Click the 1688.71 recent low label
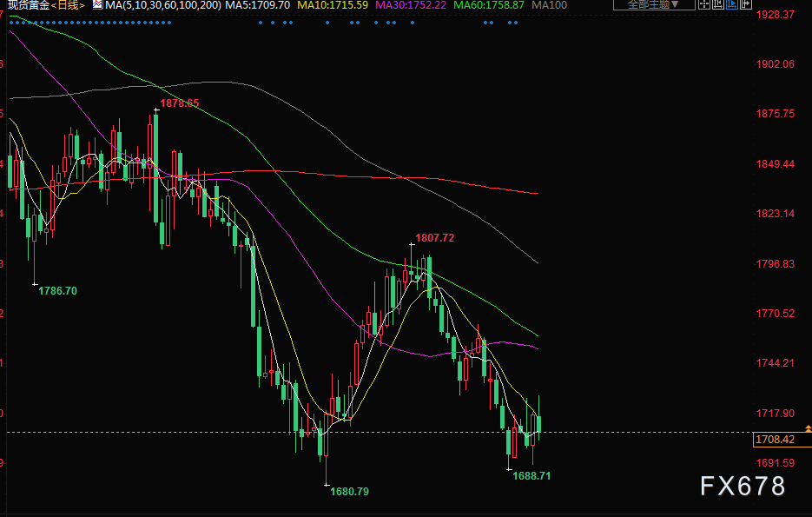The height and width of the screenshot is (517, 812). (x=531, y=476)
